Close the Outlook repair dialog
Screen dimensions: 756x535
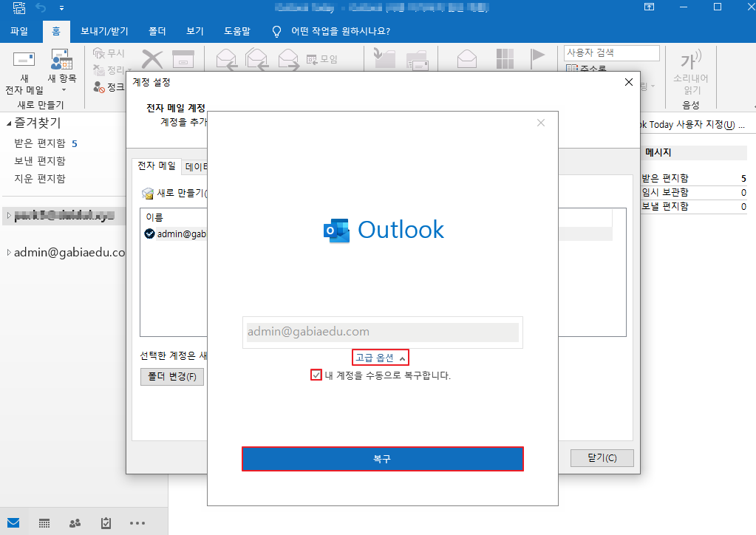(541, 123)
